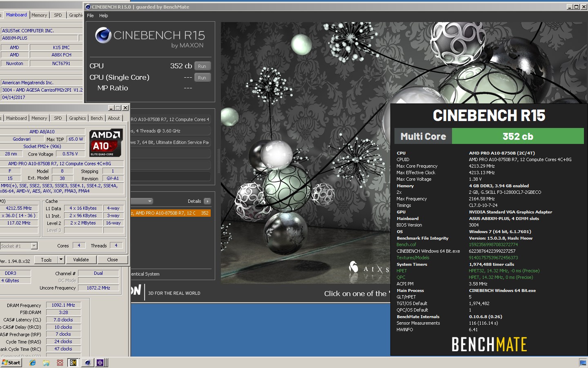Viewport: 588px width, 368px height.
Task: Open Windows Explorer folder icon in taskbar
Action: [46, 363]
